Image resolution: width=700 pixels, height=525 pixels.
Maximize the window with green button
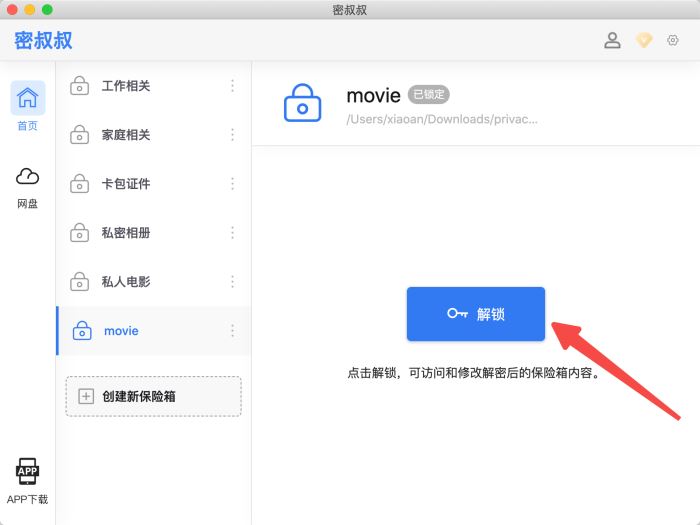pyautogui.click(x=47, y=9)
